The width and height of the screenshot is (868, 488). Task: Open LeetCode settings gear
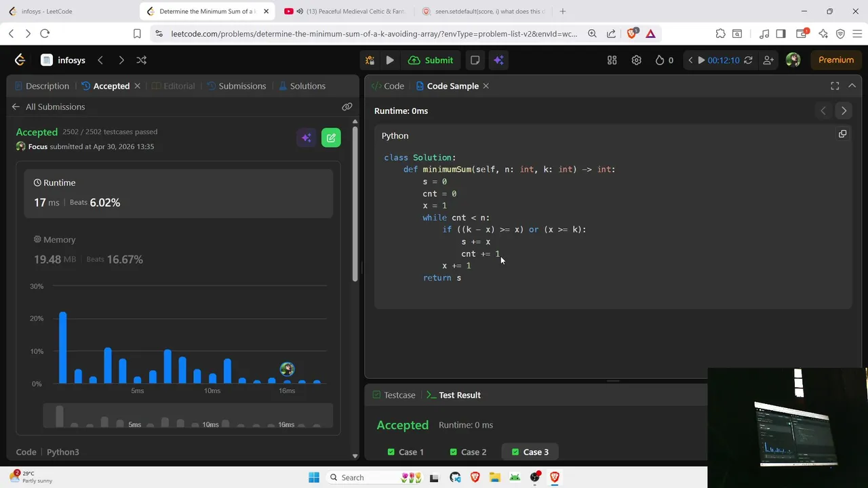tap(636, 60)
